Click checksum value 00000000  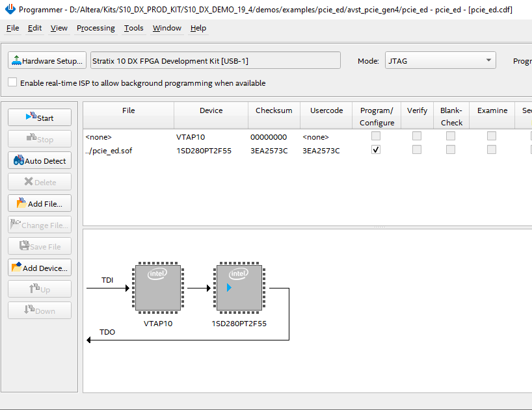(x=269, y=137)
